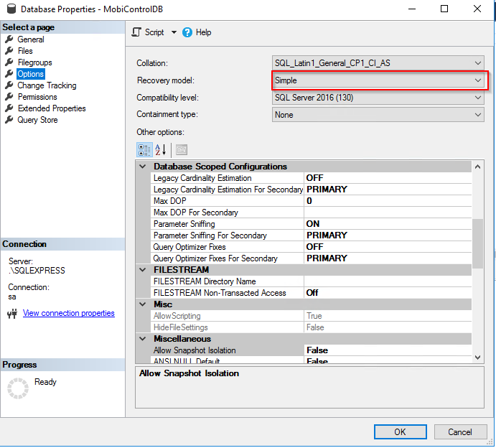Open the Change Tracking page
The height and width of the screenshot is (448, 496).
tap(47, 85)
